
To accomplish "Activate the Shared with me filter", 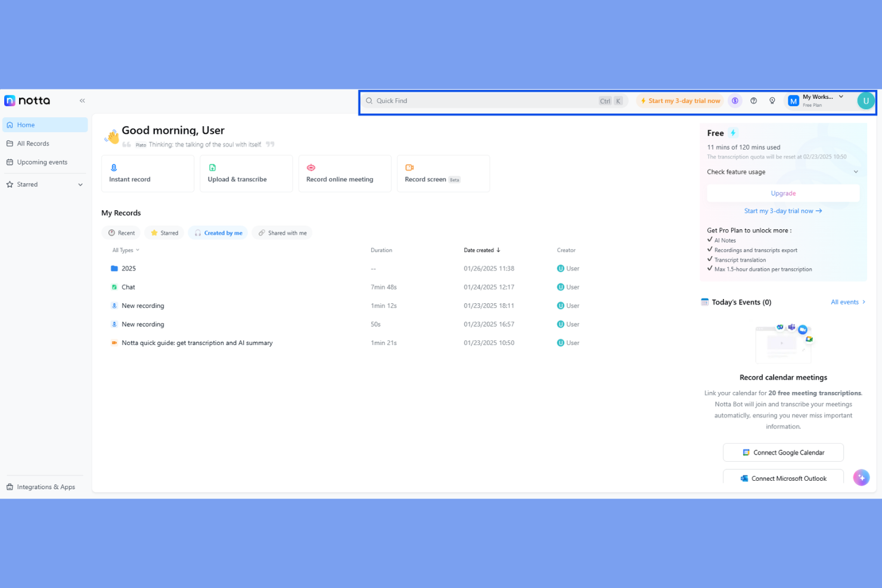I will click(x=282, y=232).
